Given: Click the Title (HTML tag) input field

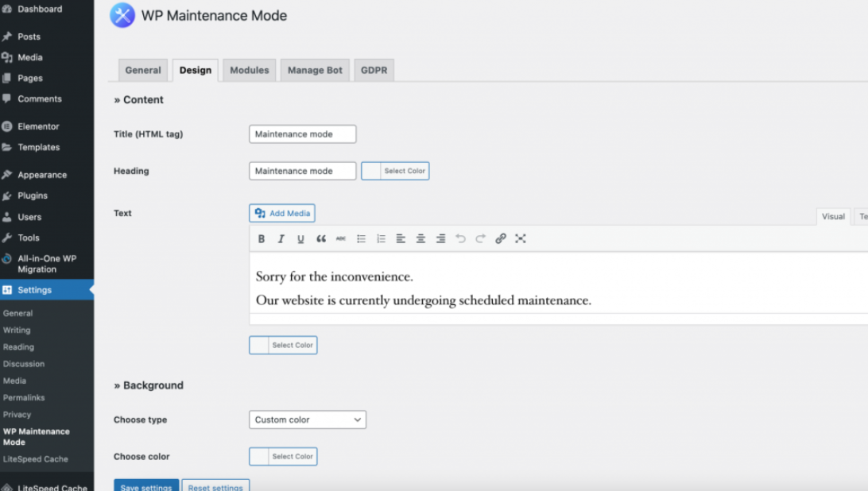Looking at the screenshot, I should [x=302, y=134].
